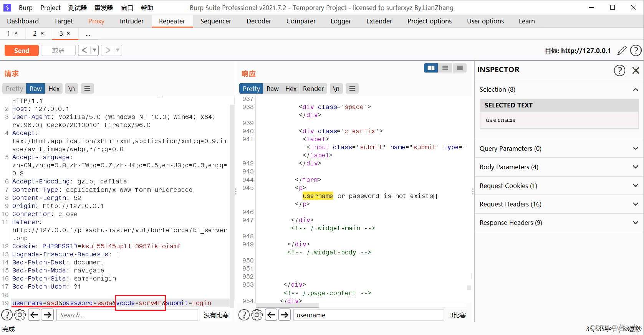Image resolution: width=644 pixels, height=335 pixels.
Task: Open the Burp menu
Action: pos(25,8)
